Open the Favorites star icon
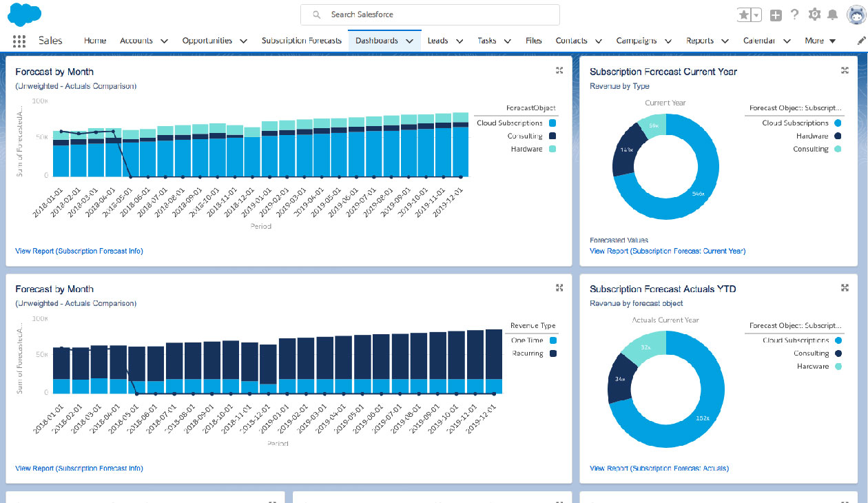The height and width of the screenshot is (503, 868). 744,15
